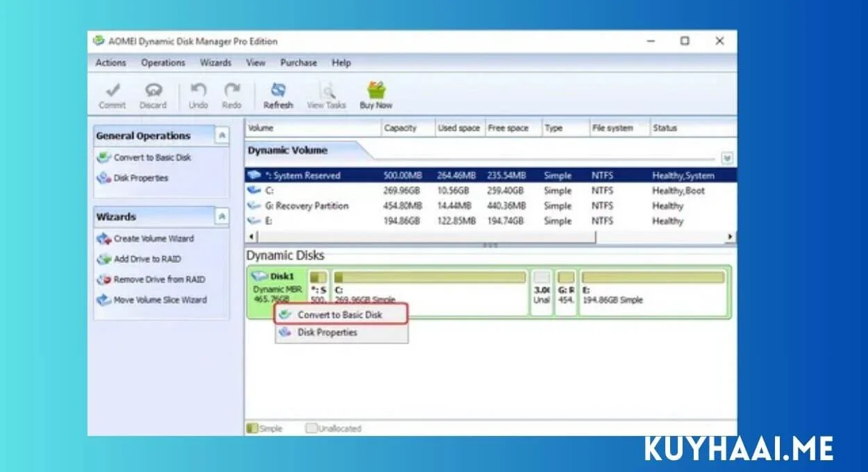Sort by Volume column header
Viewport: 868px width, 472px height.
(x=313, y=128)
